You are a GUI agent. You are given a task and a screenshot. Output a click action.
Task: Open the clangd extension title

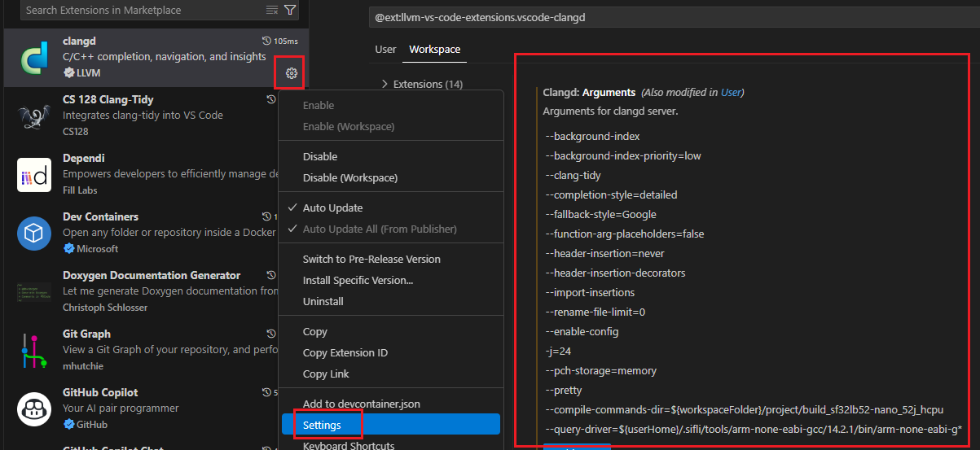pos(79,41)
